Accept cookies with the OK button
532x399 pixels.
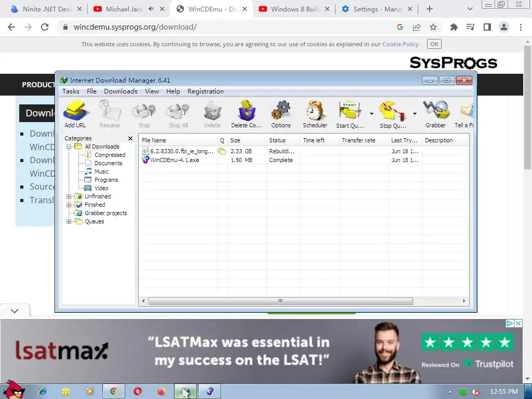tap(434, 44)
